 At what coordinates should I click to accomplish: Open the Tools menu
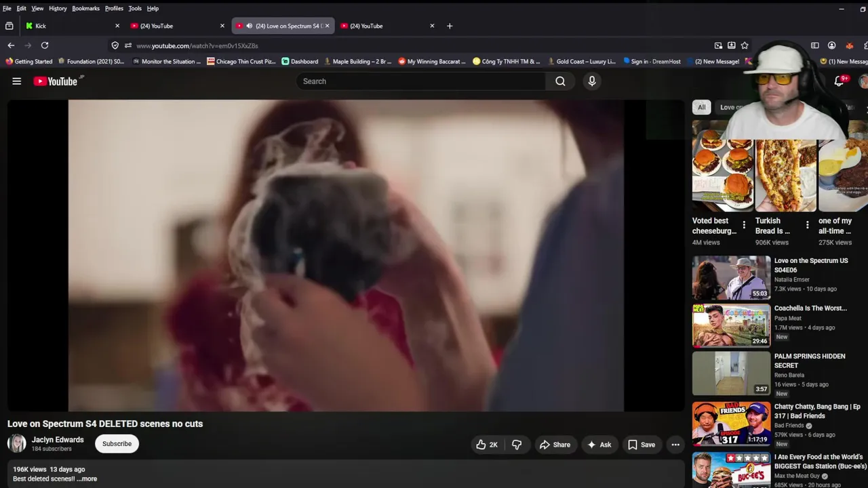(135, 8)
